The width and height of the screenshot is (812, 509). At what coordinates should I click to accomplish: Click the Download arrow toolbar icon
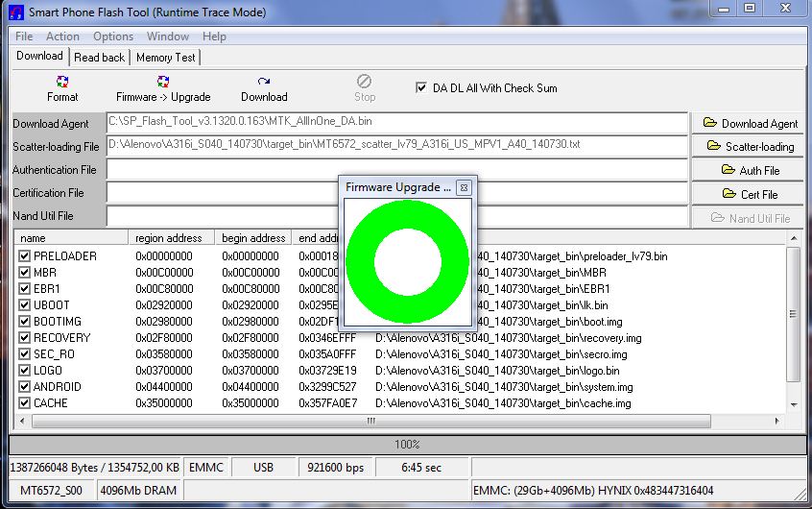coord(264,83)
